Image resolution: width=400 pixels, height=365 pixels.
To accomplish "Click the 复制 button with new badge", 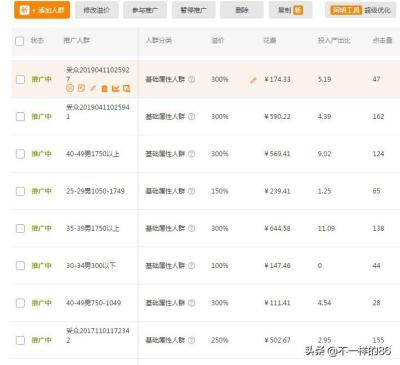I will [x=290, y=10].
